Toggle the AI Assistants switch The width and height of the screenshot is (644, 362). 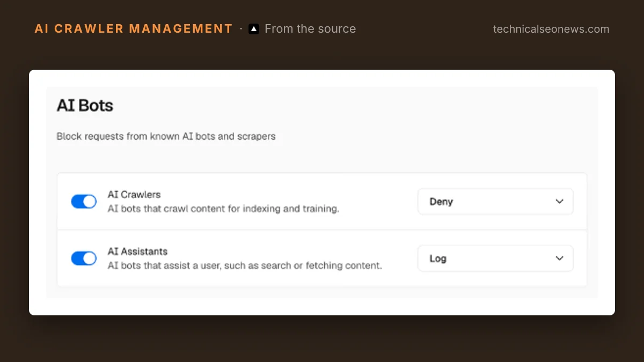click(84, 258)
